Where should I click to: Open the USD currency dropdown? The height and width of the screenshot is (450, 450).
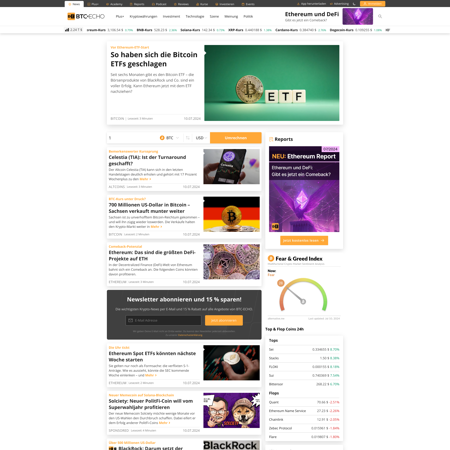tap(201, 138)
